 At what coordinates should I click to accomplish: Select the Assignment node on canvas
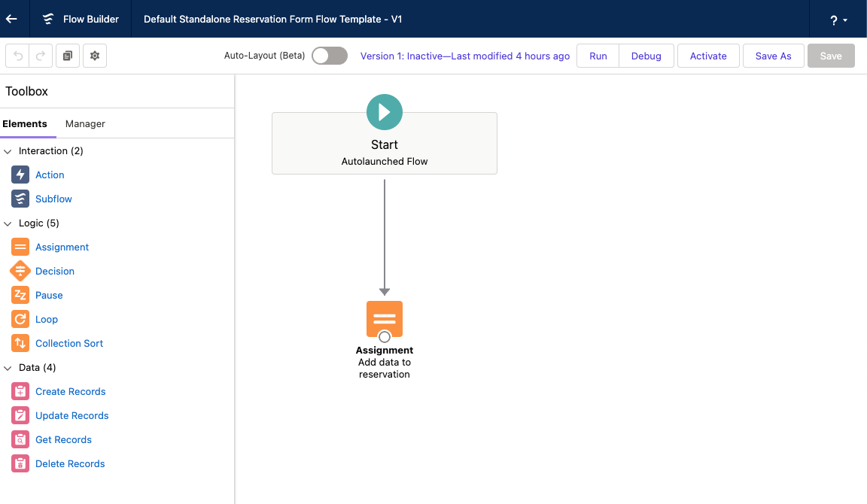(385, 319)
